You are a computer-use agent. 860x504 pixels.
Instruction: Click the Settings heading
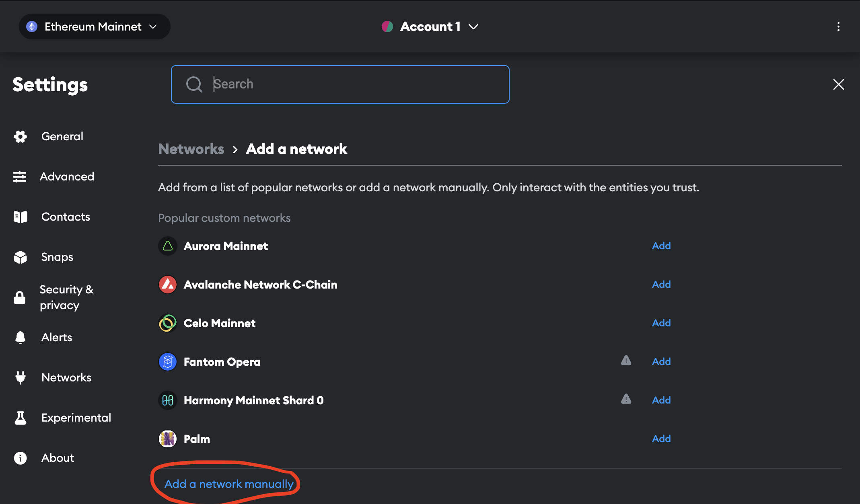tap(50, 85)
